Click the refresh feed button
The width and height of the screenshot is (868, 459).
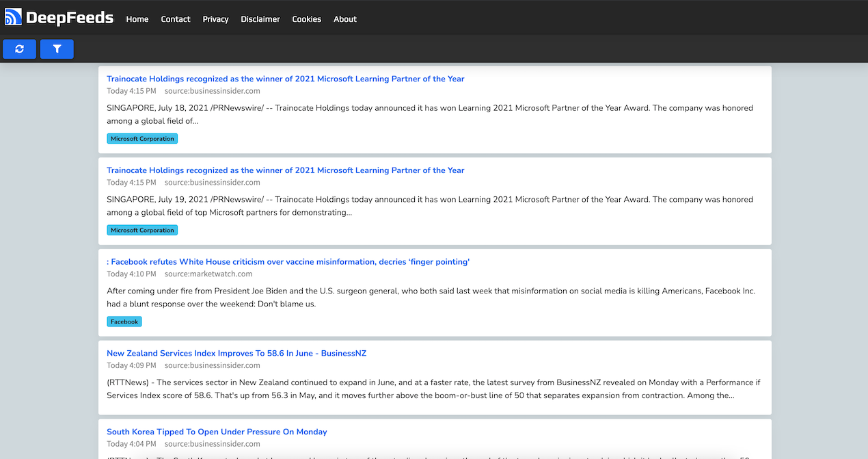[x=19, y=49]
